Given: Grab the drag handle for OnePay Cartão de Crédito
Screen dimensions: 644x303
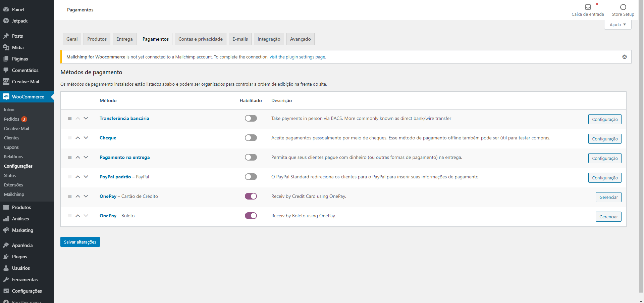Looking at the screenshot, I should [x=70, y=196].
